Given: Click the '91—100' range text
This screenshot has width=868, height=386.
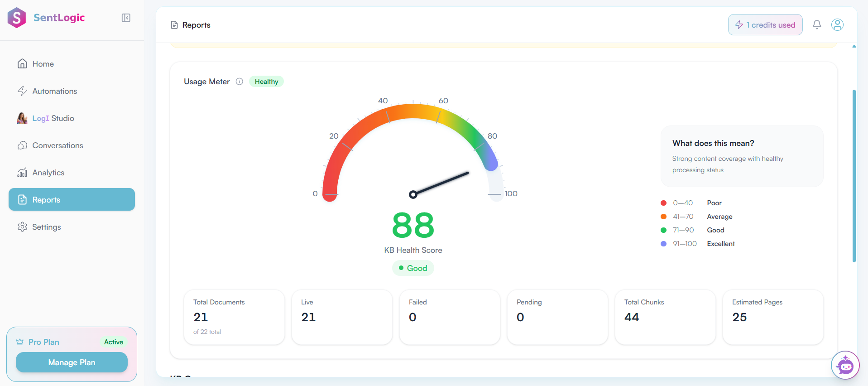Looking at the screenshot, I should tap(685, 244).
